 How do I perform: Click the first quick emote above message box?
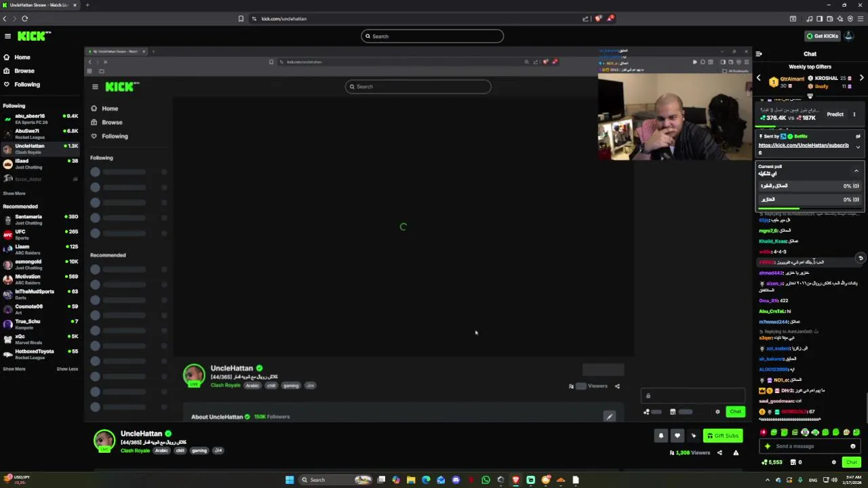tap(764, 432)
